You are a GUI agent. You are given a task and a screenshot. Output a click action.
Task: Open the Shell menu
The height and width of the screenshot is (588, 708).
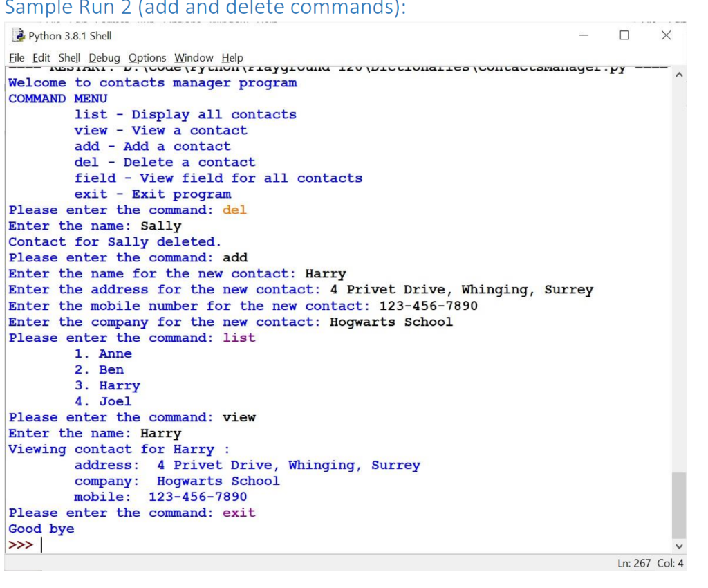(x=71, y=58)
